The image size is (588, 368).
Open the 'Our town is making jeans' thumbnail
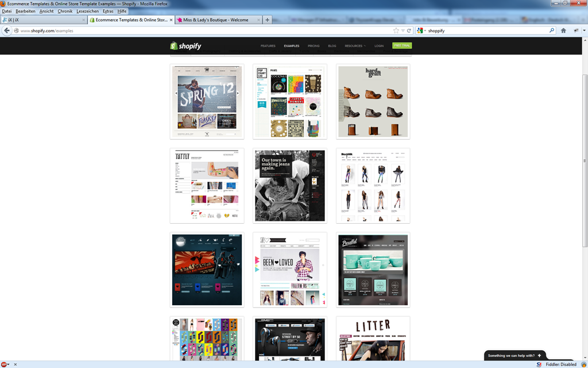pyautogui.click(x=290, y=186)
